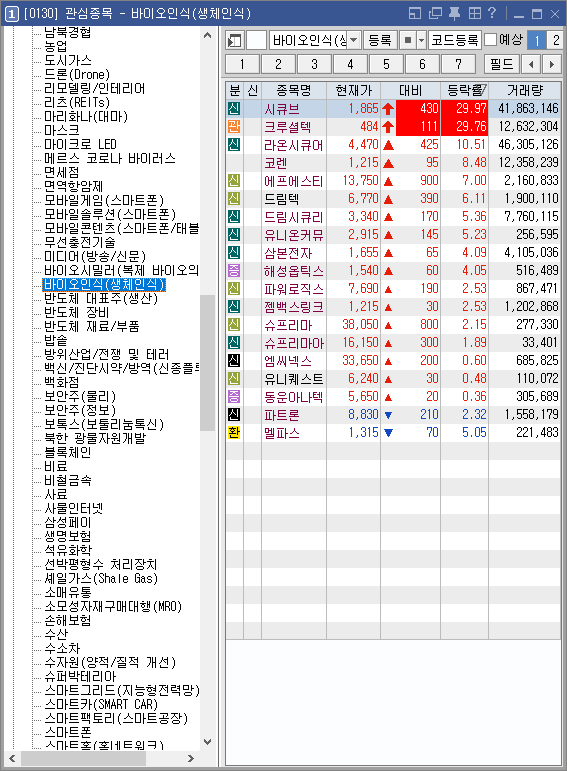567x771 pixels.
Task: Click the cascade windows icon in title bar
Action: (x=435, y=13)
